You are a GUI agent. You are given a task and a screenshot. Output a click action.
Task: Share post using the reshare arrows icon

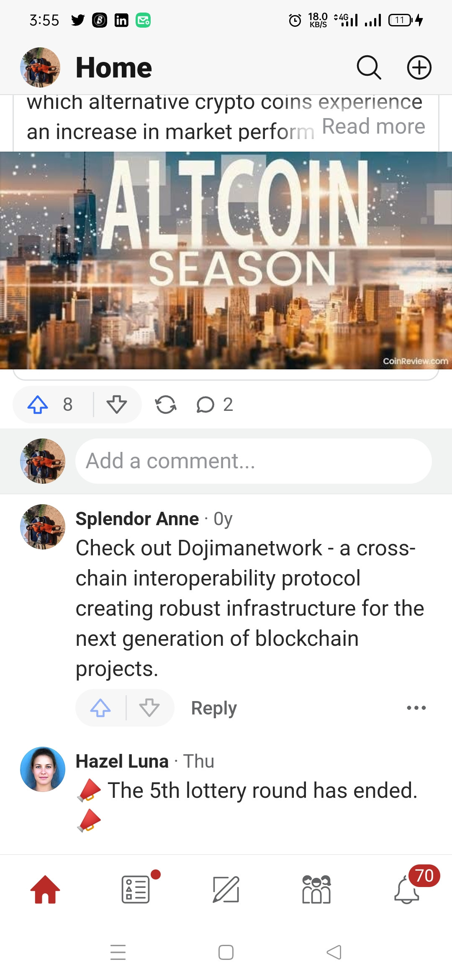click(166, 405)
